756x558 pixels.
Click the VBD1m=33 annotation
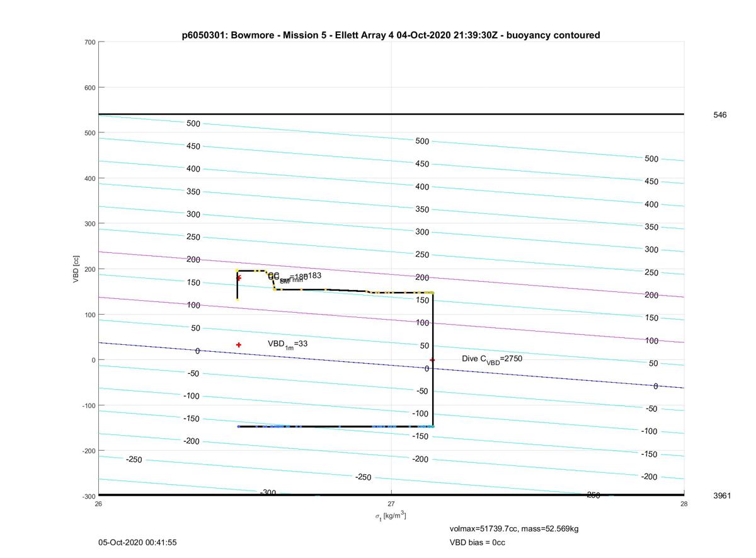(x=287, y=344)
